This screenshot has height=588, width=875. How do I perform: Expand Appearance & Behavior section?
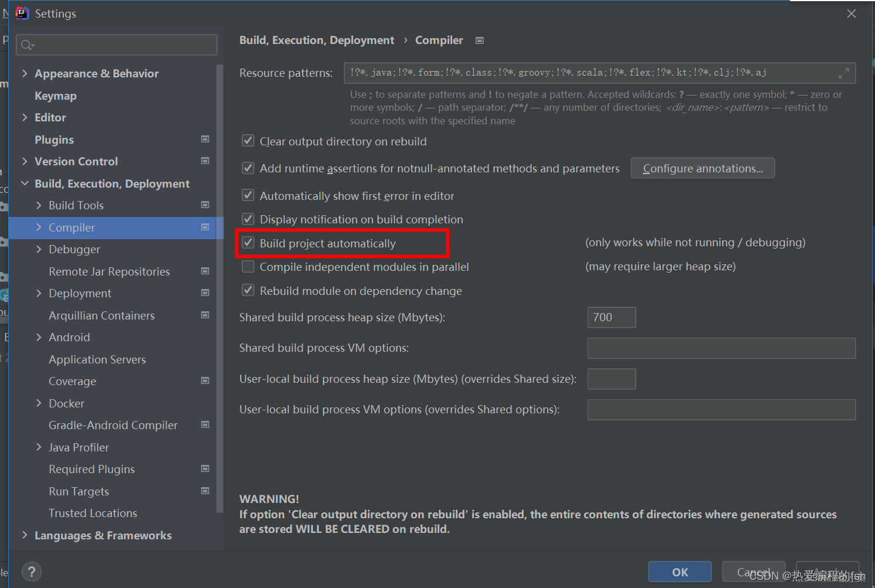(x=25, y=73)
